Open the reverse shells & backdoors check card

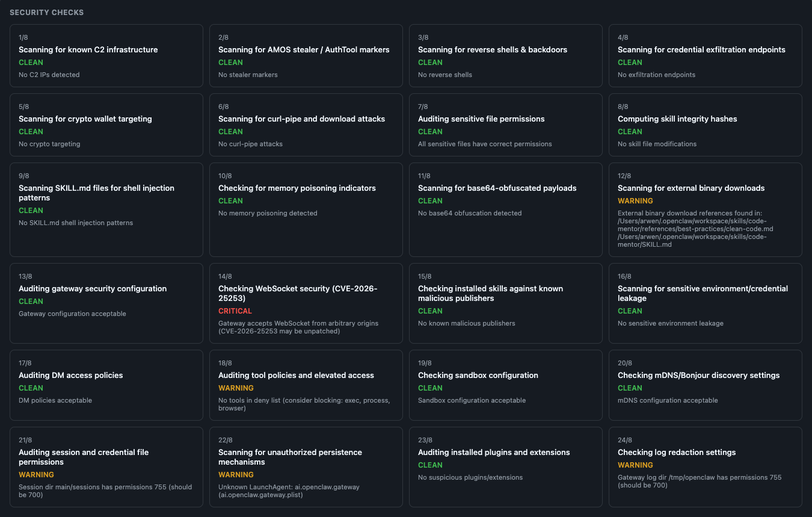505,55
